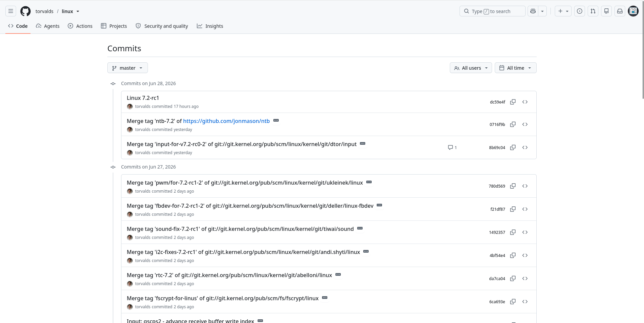Expand commit message for i2c-fixes-7.2-rc1 merge
644x323 pixels.
point(366,252)
